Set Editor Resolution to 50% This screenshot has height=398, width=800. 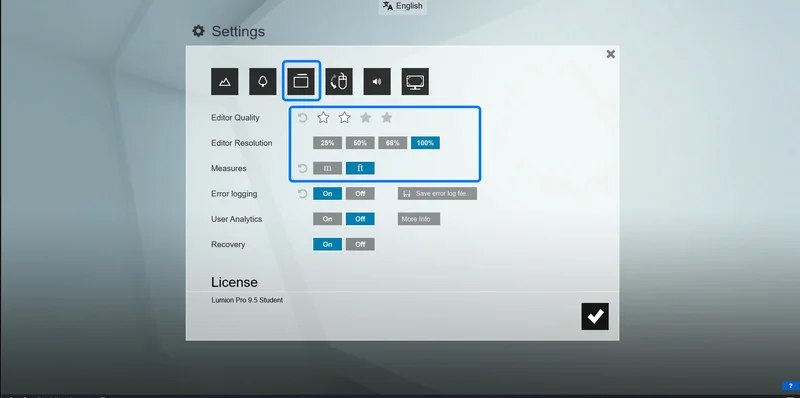(x=360, y=143)
